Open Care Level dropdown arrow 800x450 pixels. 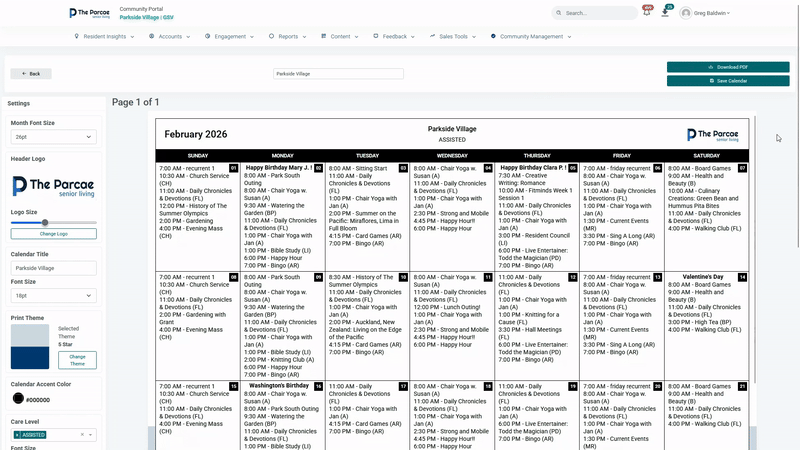tap(91, 435)
